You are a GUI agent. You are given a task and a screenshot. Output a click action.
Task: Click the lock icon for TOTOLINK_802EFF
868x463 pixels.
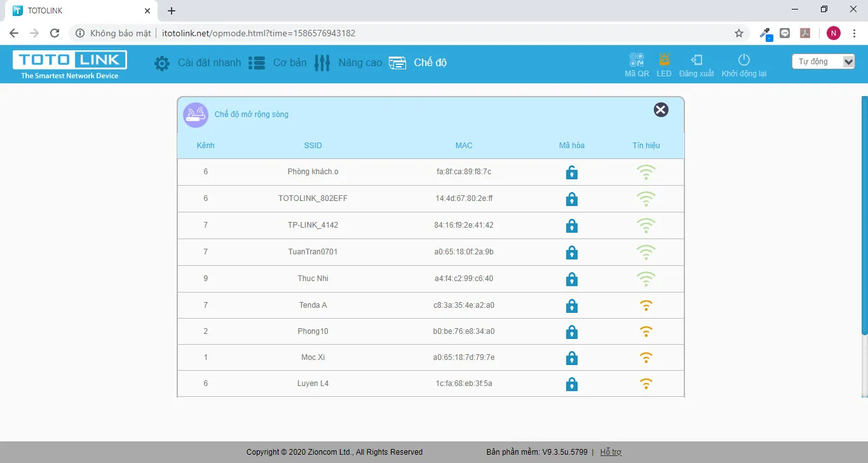572,199
